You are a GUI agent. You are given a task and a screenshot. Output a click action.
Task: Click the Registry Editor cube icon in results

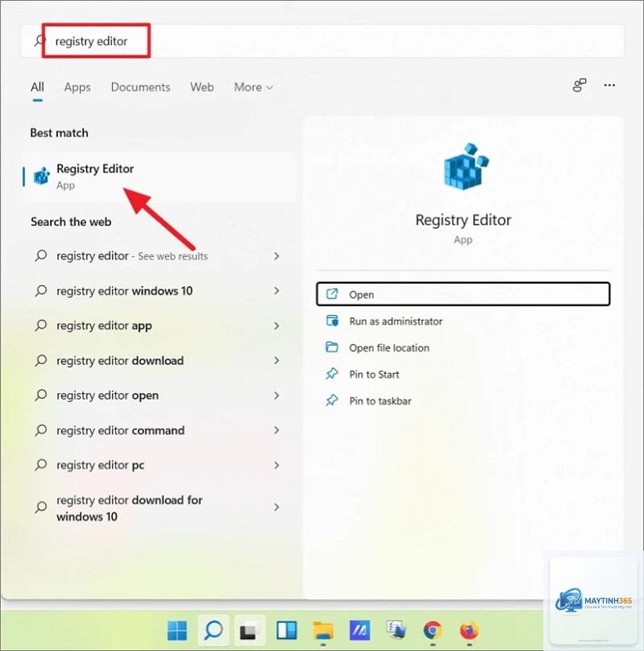point(42,176)
